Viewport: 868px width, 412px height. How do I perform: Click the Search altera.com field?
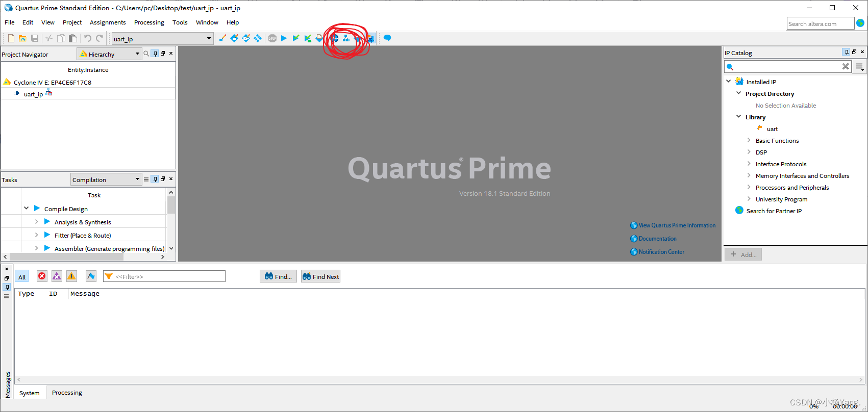coord(821,23)
